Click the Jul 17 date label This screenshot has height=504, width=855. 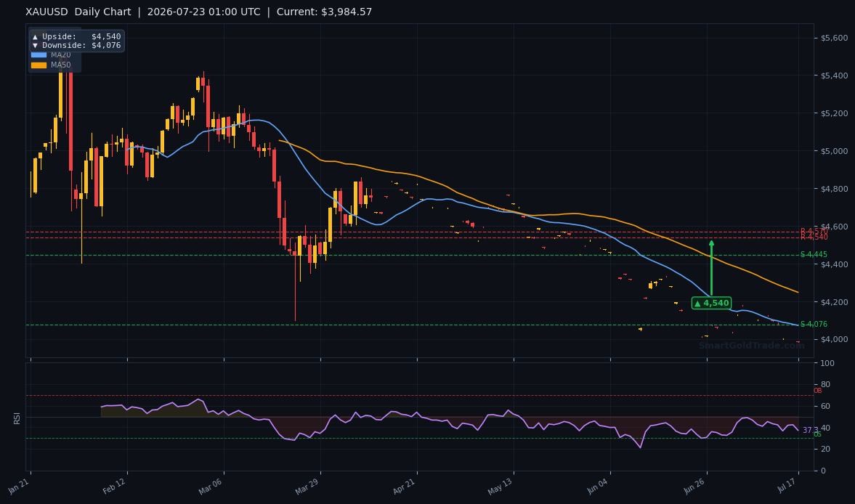[787, 486]
